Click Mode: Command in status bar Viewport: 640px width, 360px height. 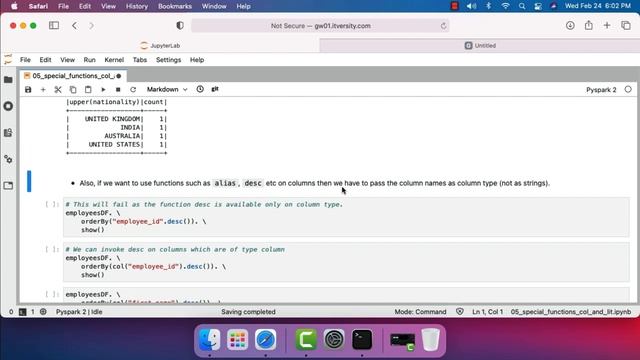coord(420,312)
